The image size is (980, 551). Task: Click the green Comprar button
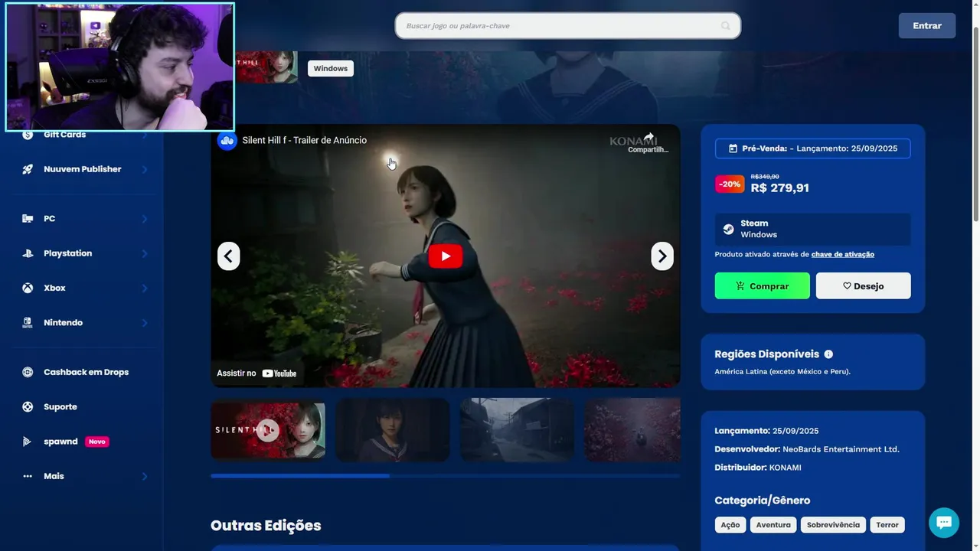coord(762,285)
